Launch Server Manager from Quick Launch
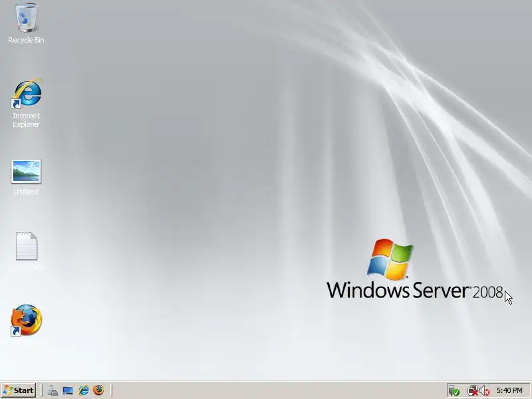The height and width of the screenshot is (399, 532). click(53, 390)
